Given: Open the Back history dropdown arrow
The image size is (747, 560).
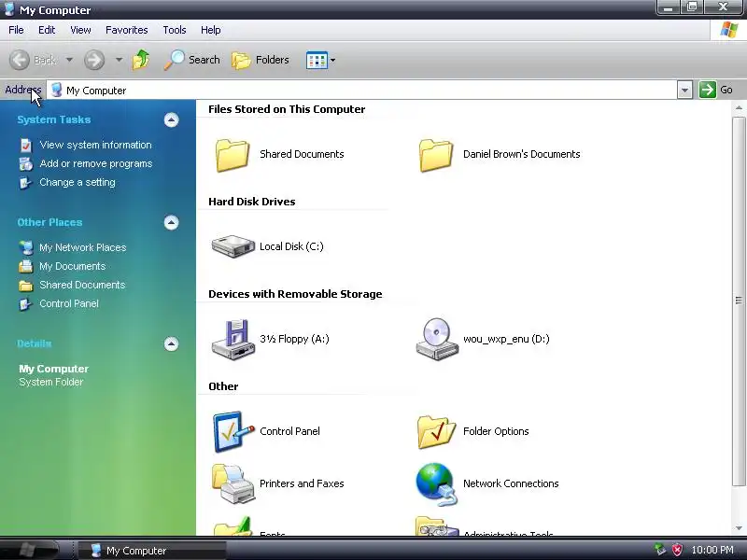Looking at the screenshot, I should [69, 60].
